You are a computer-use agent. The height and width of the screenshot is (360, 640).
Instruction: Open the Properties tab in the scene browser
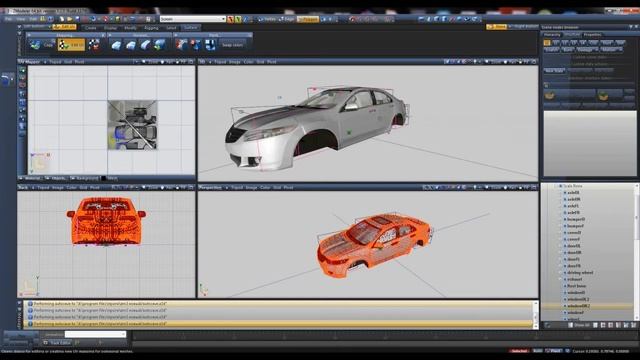coord(592,35)
